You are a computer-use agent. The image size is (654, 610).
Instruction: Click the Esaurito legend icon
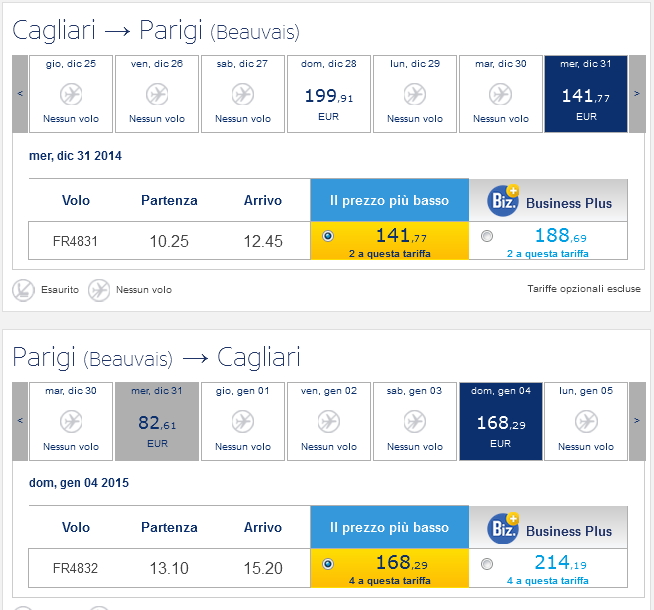[x=23, y=290]
